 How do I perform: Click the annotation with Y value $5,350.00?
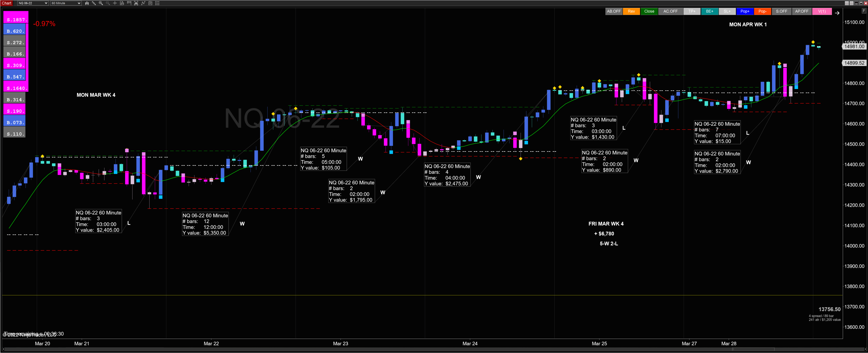click(205, 224)
